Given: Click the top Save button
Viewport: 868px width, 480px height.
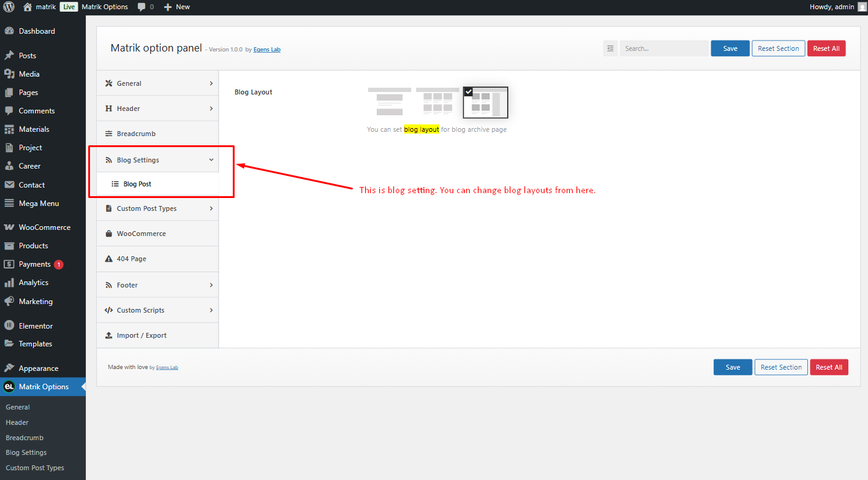Looking at the screenshot, I should click(x=730, y=48).
